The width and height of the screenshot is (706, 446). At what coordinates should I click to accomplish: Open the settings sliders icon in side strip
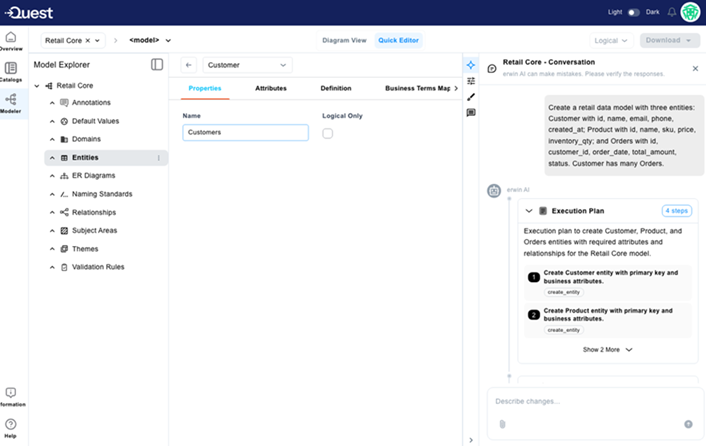pyautogui.click(x=471, y=81)
